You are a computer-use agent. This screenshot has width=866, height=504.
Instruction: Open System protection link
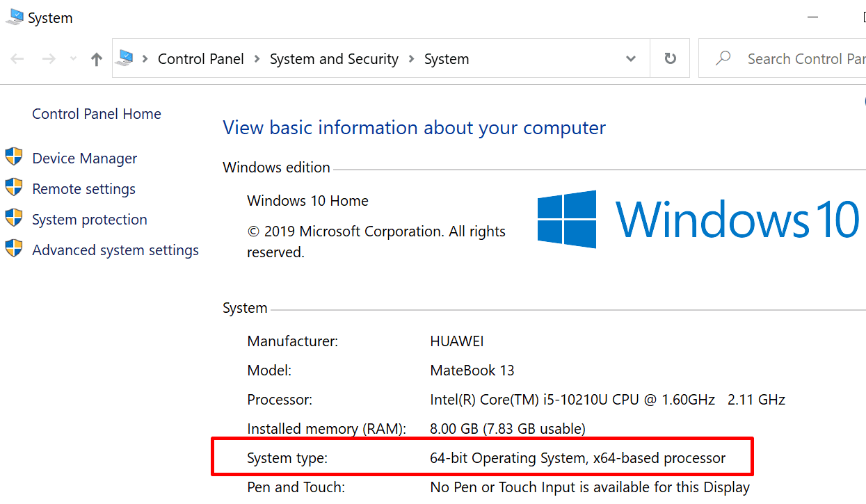tap(90, 220)
